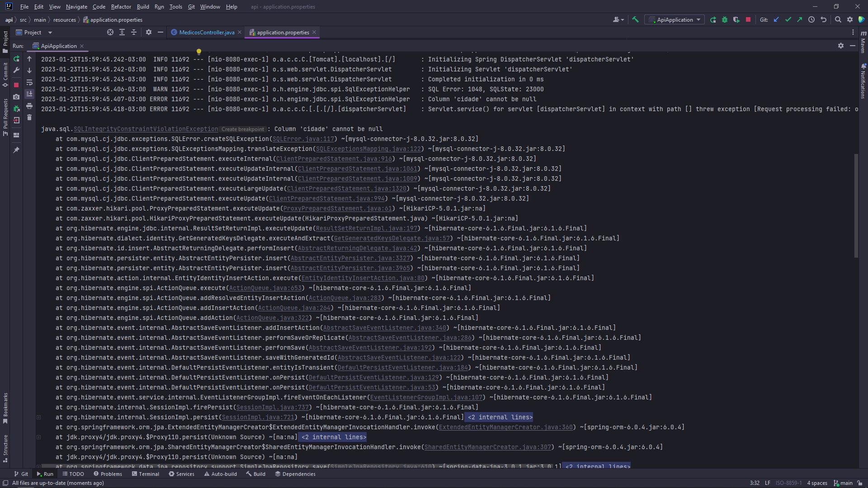Open the Refactor menu
868x488 pixels.
point(121,7)
